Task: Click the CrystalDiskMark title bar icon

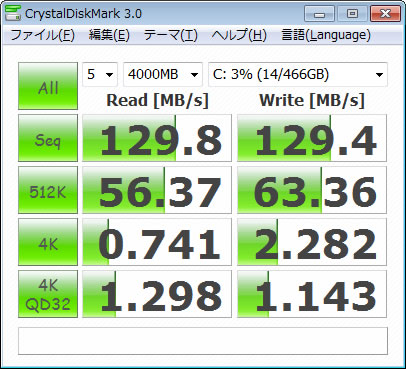Action: (x=13, y=13)
